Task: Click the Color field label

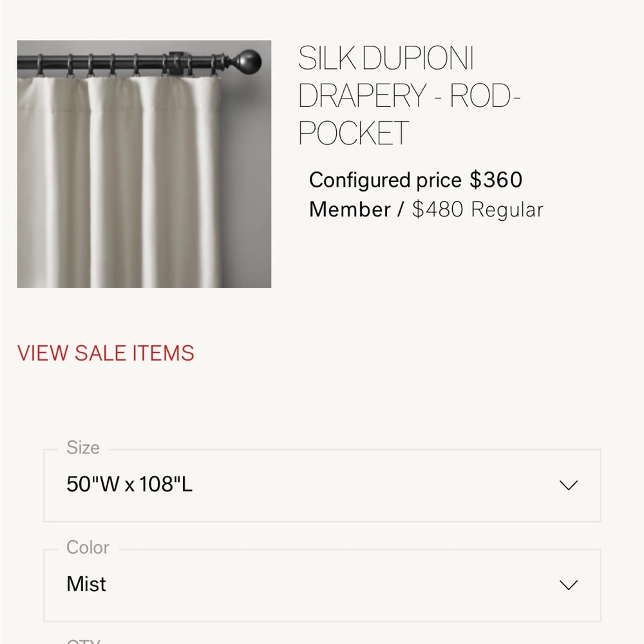Action: 87,547
